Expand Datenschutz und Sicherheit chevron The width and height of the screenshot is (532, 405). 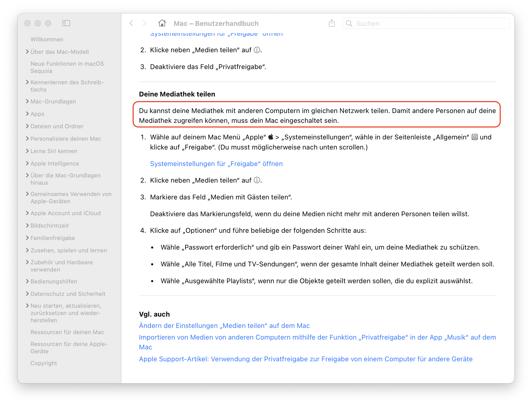tap(27, 294)
